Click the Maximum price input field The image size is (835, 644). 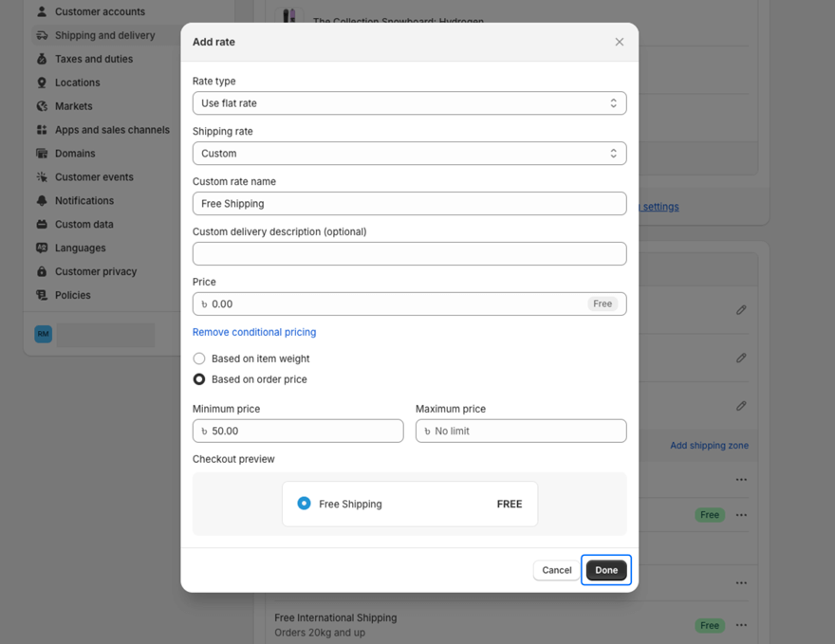(521, 431)
